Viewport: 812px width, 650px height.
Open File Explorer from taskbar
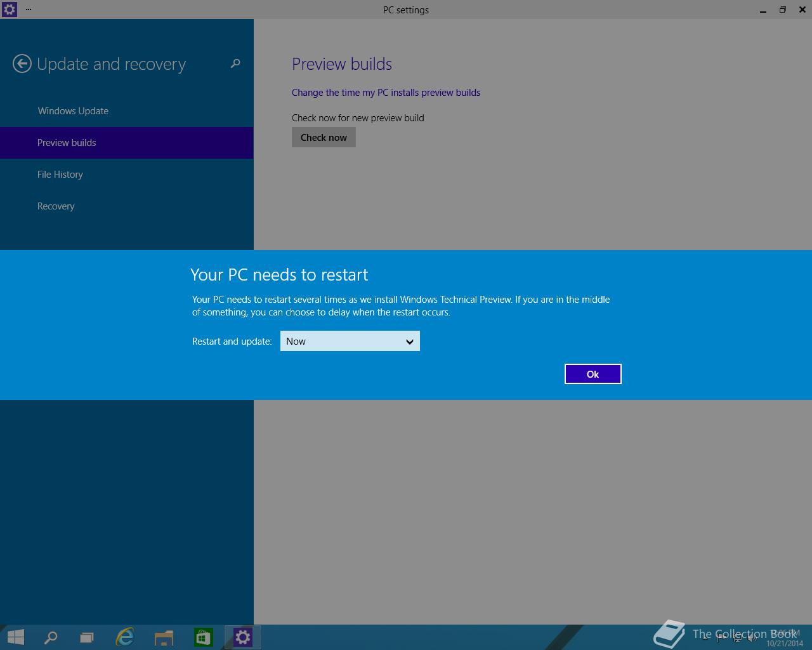coord(164,637)
